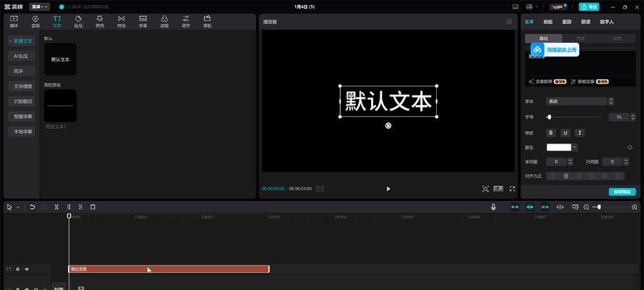The width and height of the screenshot is (644, 290).
Task: Switch to the 跟踪 tab in properties panel
Action: coord(566,22)
